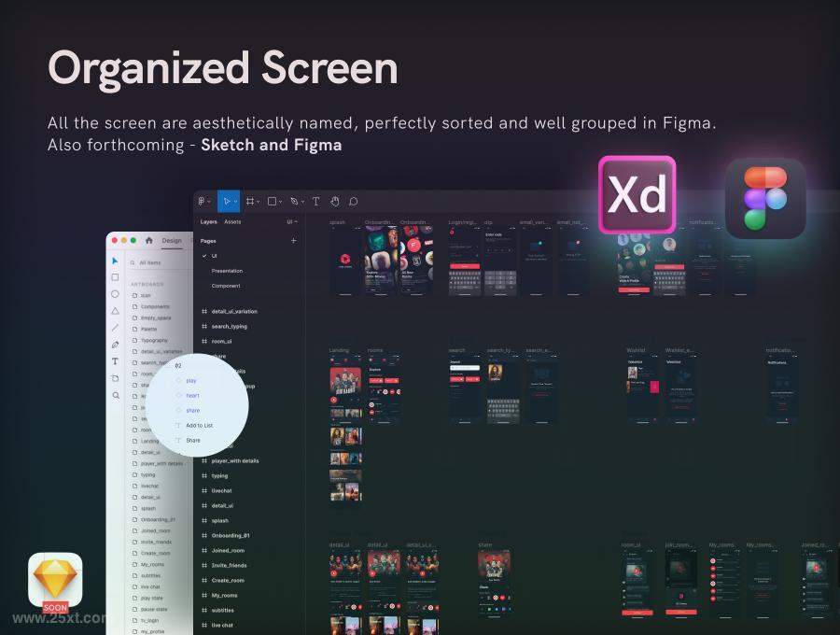Select the pen tool in Sketch sidebar
This screenshot has width=840, height=635.
(115, 345)
